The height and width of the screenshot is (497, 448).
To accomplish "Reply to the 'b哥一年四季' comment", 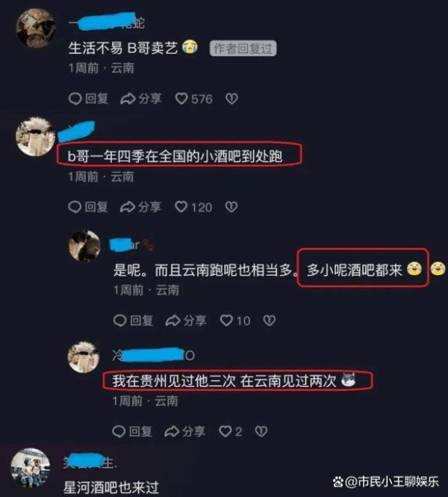I will pos(88,207).
